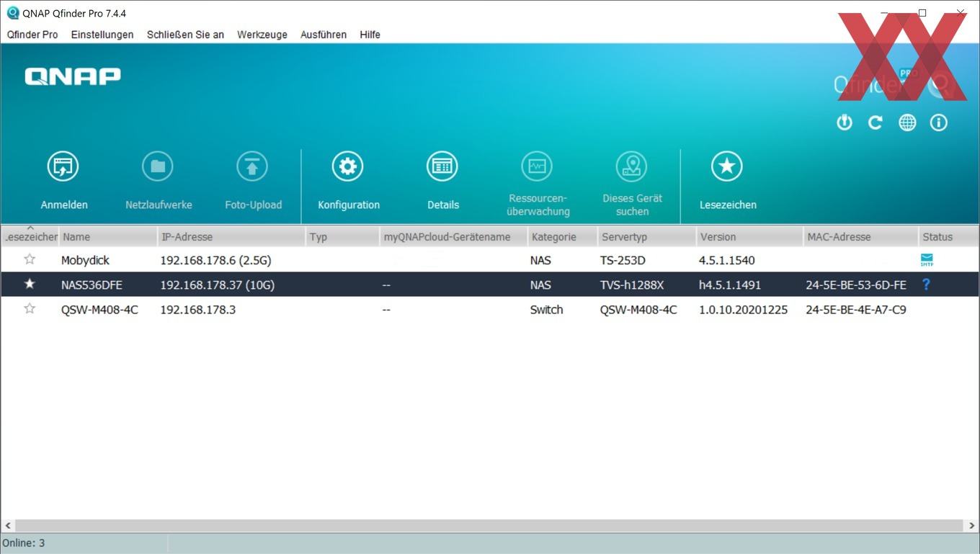
Task: Open the info icon in header
Action: (938, 122)
